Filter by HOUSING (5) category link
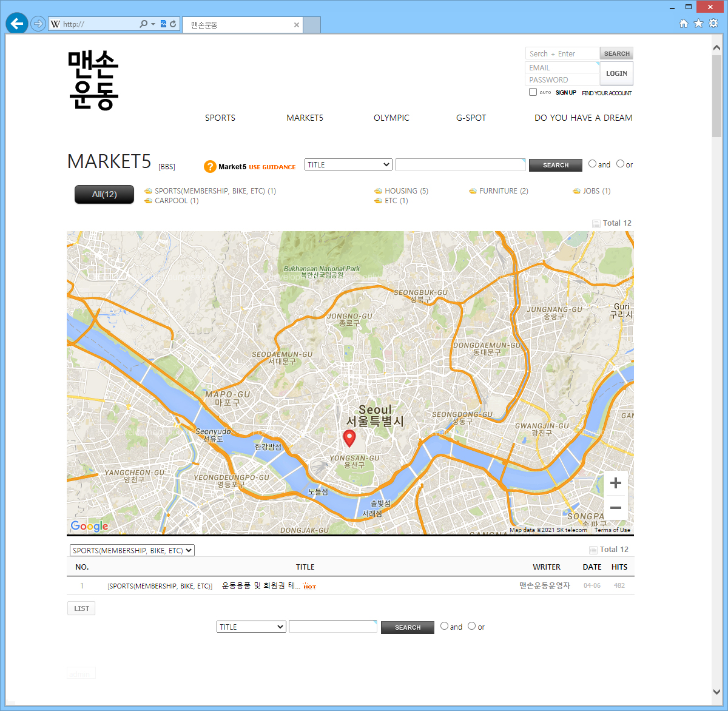Image resolution: width=728 pixels, height=711 pixels. 406,191
